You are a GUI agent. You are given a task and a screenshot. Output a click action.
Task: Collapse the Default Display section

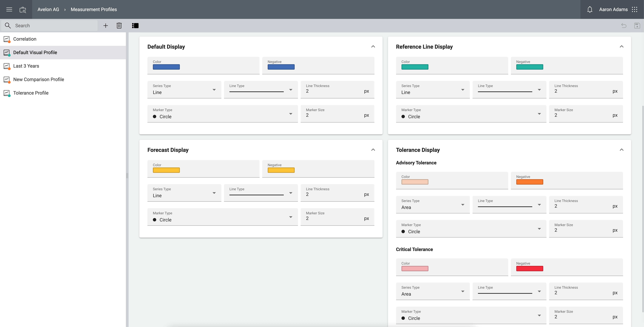373,47
